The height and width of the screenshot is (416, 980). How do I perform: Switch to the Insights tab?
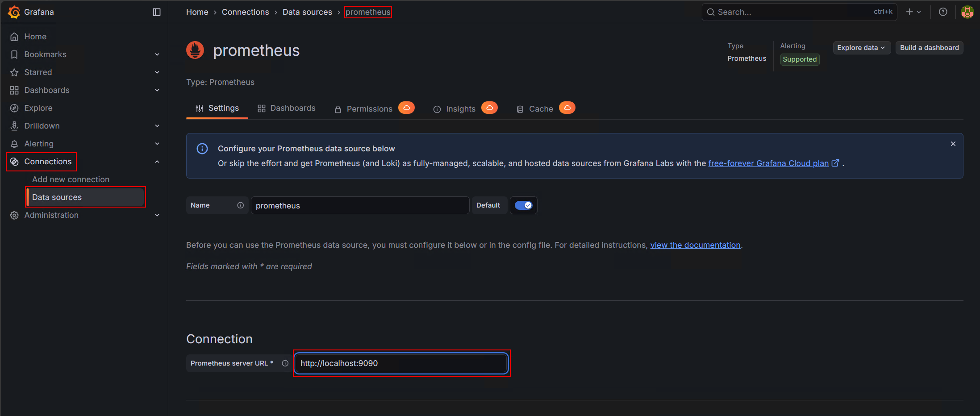(x=460, y=108)
